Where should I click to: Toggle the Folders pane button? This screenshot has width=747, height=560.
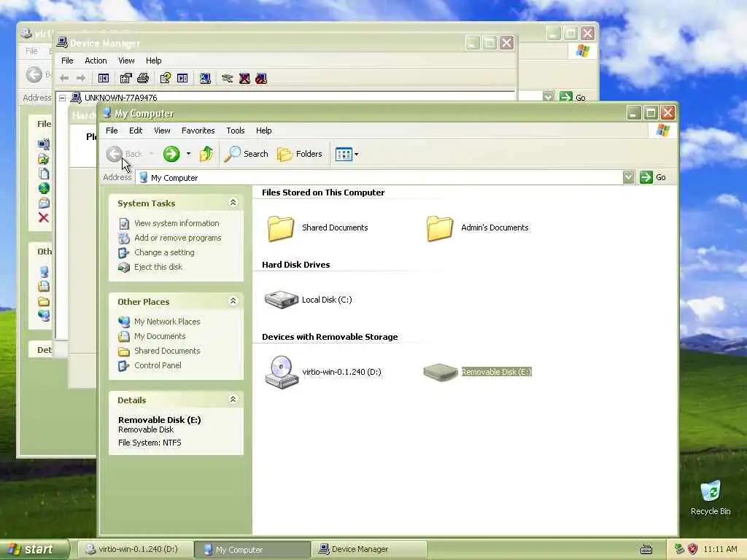[300, 154]
